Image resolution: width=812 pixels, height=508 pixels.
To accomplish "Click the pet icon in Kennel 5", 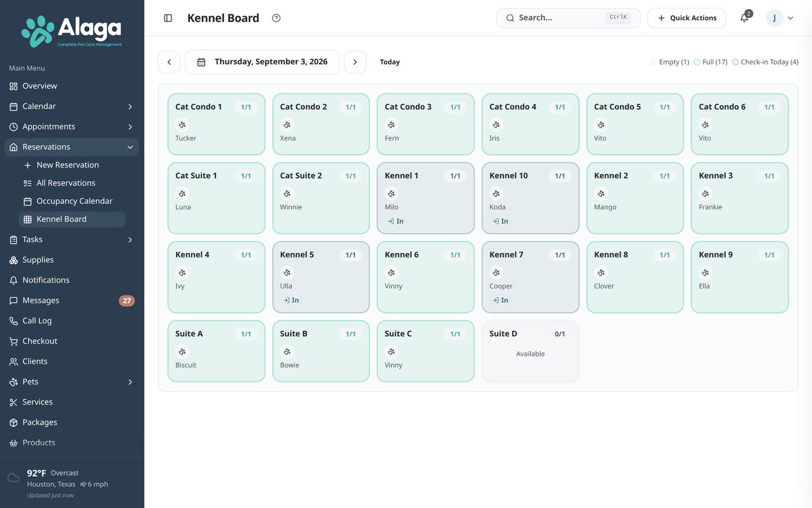I will [287, 273].
